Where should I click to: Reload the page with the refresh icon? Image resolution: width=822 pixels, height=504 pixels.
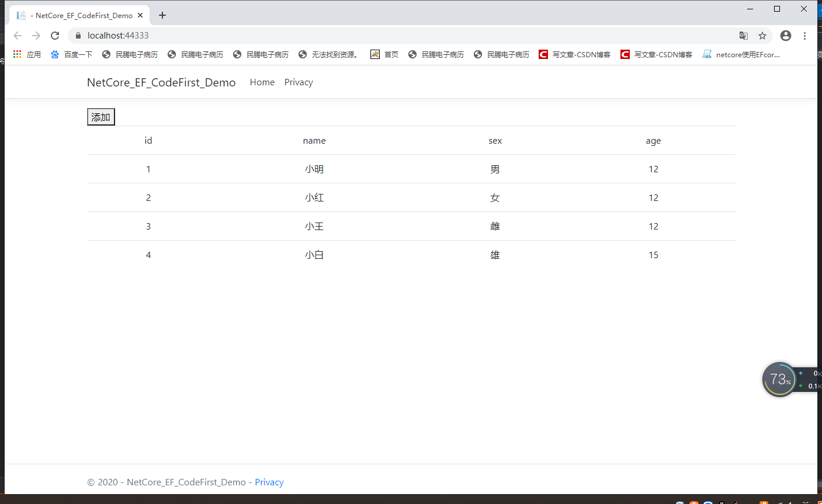[55, 36]
